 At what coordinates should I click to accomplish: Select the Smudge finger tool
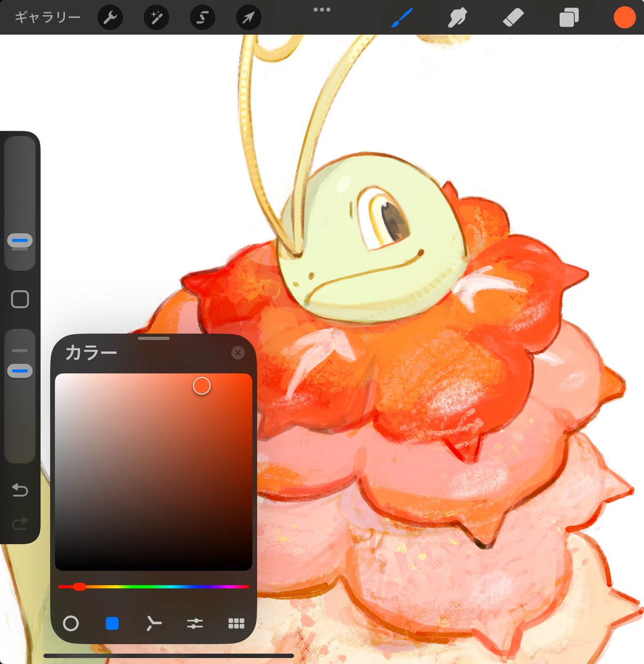point(457,18)
